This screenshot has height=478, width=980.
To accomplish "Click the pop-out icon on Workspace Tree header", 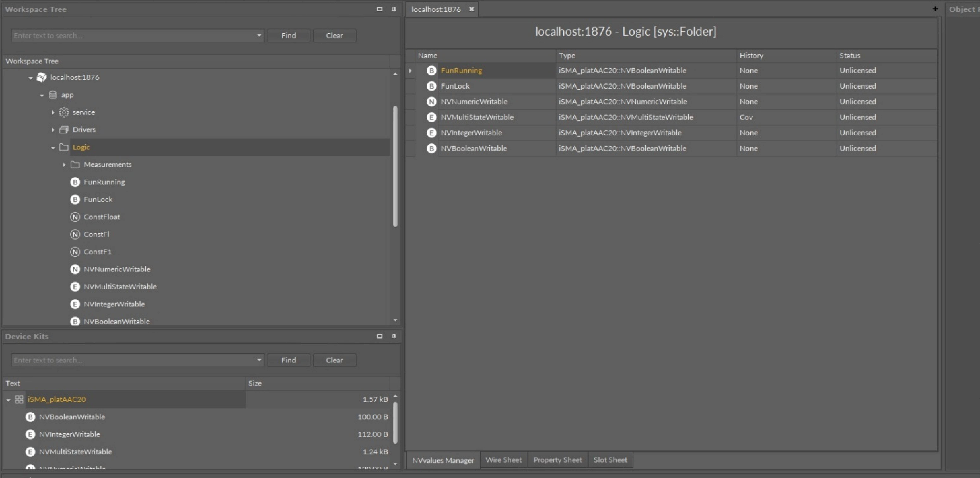I will tap(379, 9).
